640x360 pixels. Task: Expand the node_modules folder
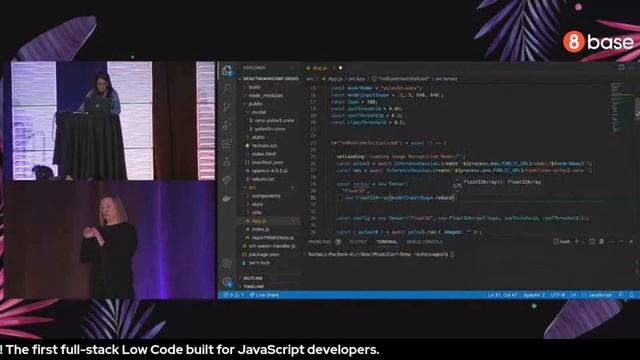click(x=265, y=95)
